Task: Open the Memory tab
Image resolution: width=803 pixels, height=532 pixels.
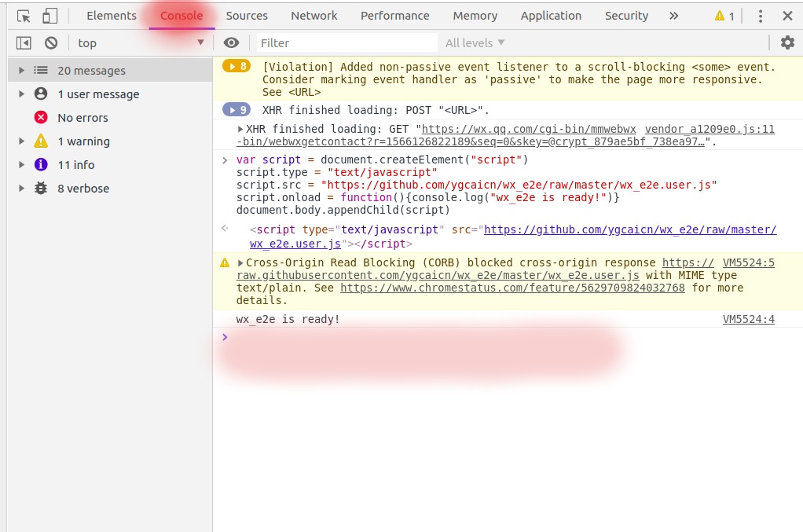Action: click(x=475, y=16)
